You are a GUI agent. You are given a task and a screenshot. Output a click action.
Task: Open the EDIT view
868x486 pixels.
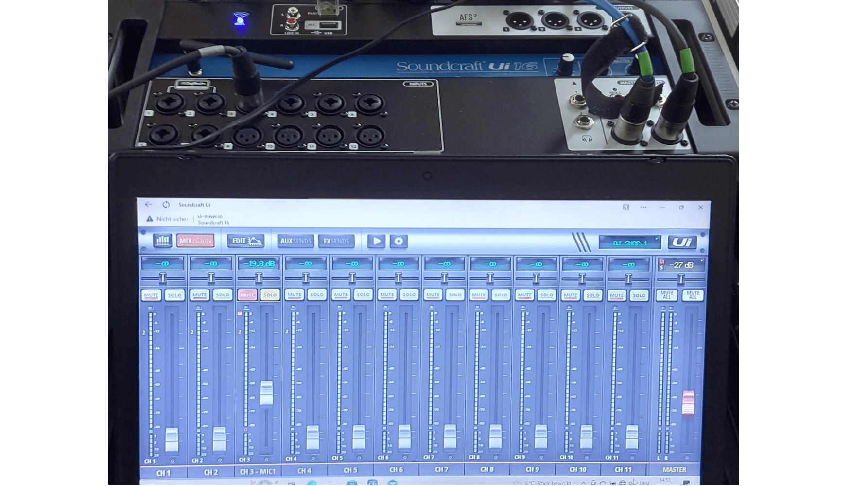246,241
